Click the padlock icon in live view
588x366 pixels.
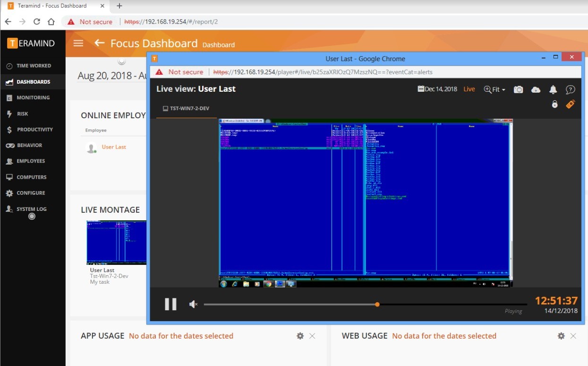click(555, 104)
